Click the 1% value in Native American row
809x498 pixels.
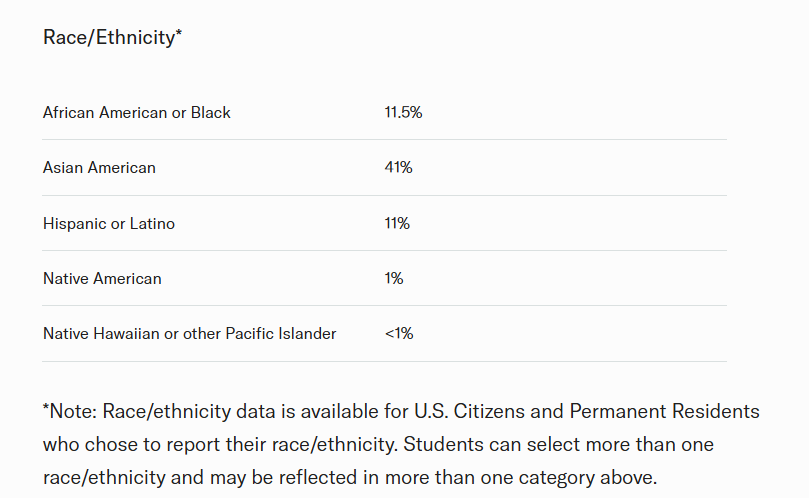(394, 279)
